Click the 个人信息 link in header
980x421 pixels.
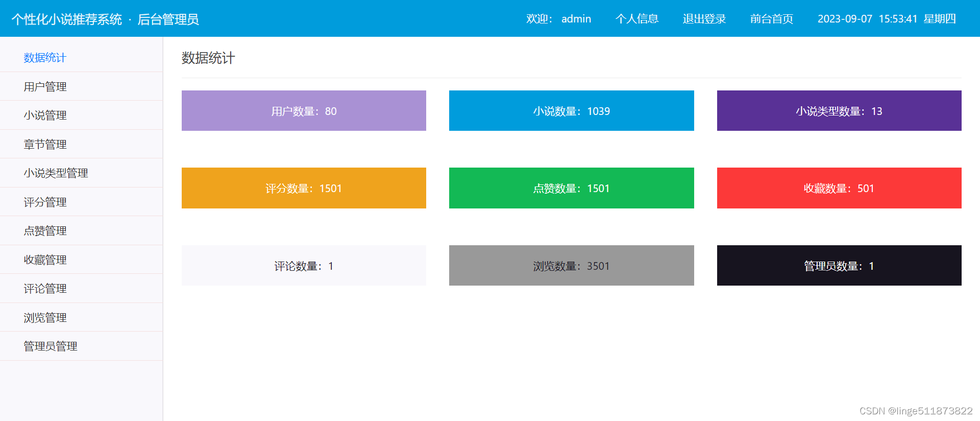click(x=637, y=19)
